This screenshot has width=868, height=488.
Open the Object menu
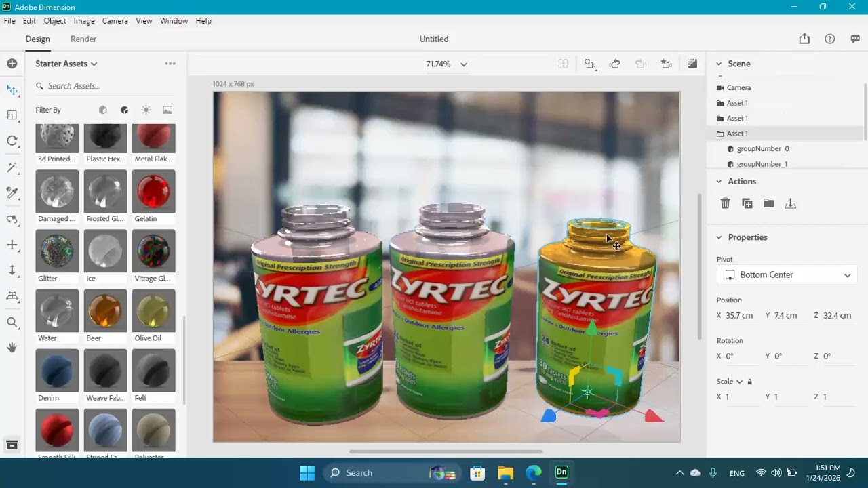point(55,21)
